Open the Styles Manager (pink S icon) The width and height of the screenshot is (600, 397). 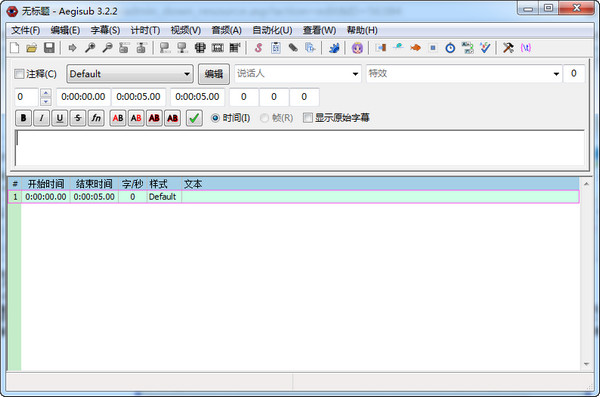click(258, 48)
